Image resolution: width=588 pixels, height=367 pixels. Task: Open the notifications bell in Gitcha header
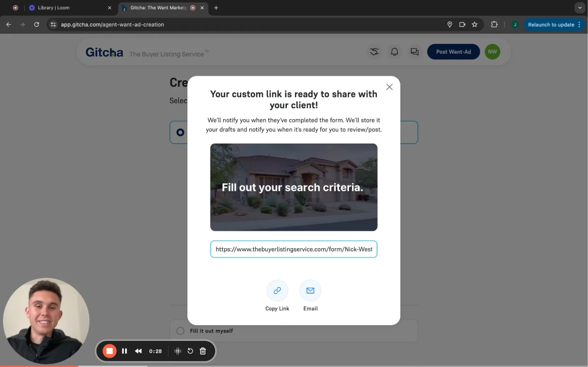tap(394, 52)
